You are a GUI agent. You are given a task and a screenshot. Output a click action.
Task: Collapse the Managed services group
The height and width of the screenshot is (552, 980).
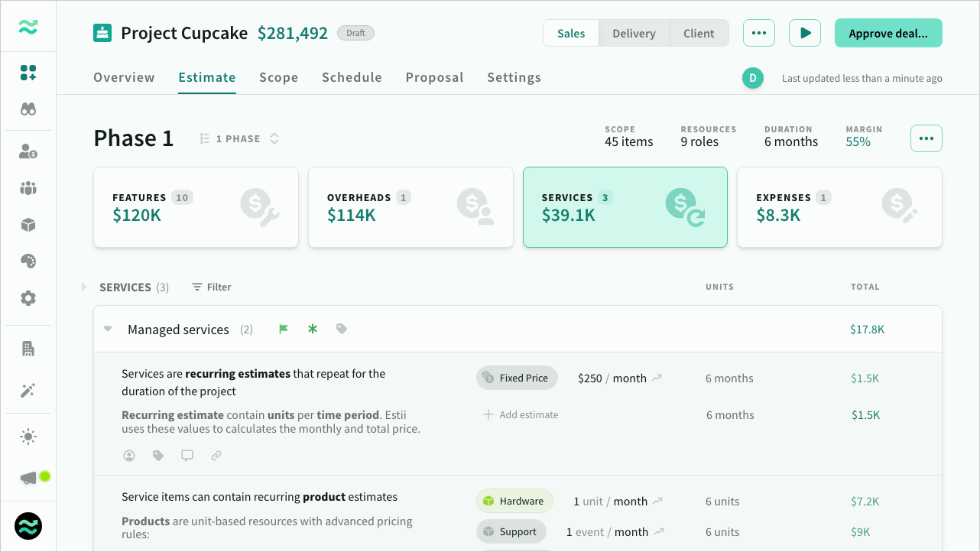point(108,330)
